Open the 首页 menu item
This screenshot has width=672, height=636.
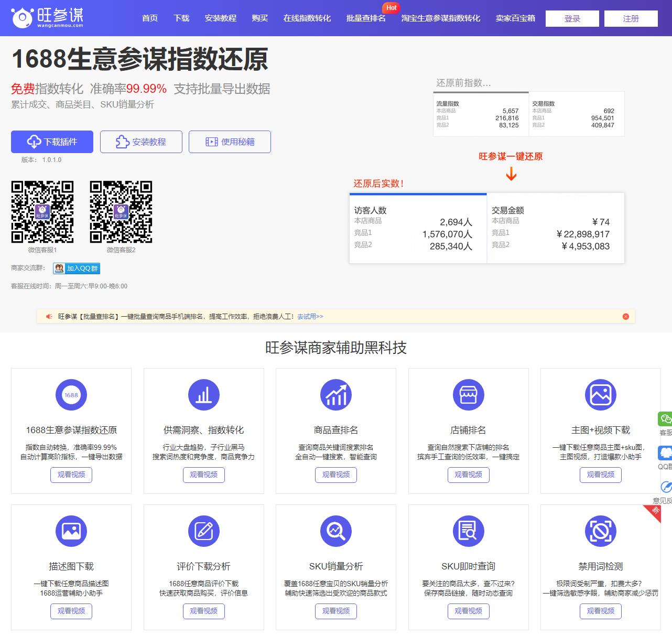pos(150,18)
